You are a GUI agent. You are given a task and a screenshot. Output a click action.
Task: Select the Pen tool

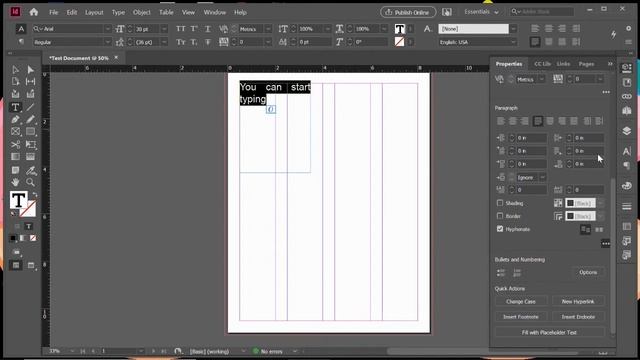(x=16, y=119)
